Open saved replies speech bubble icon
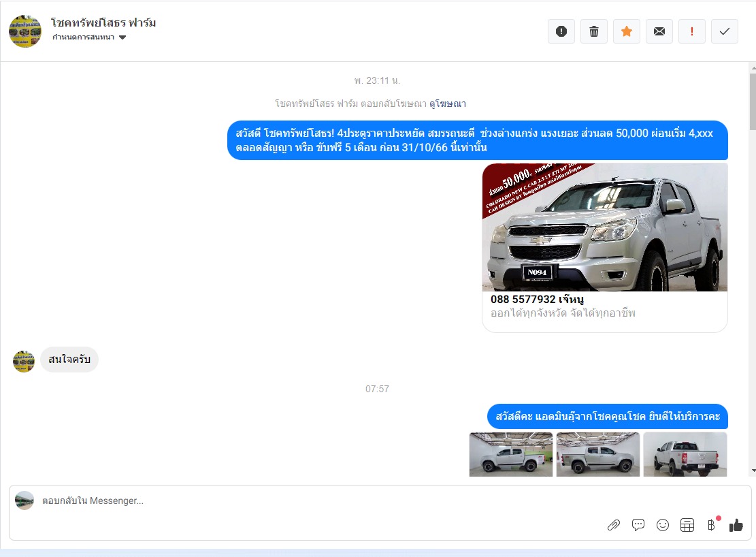 (x=638, y=525)
